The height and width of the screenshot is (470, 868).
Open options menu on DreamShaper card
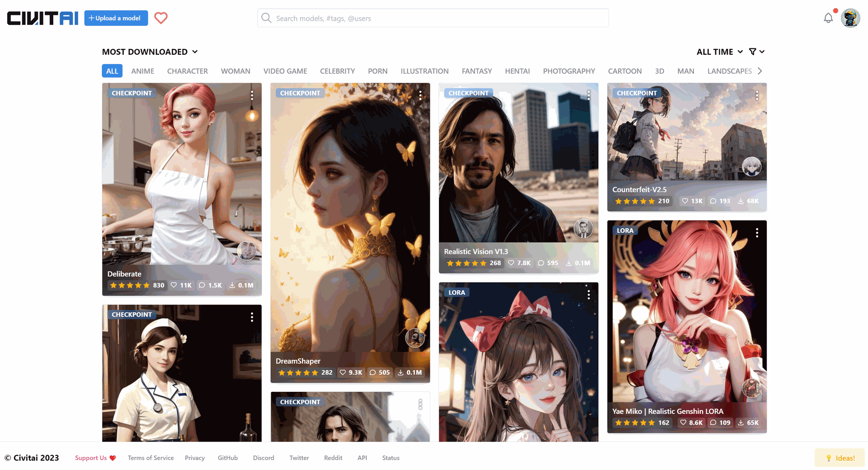tap(420, 95)
